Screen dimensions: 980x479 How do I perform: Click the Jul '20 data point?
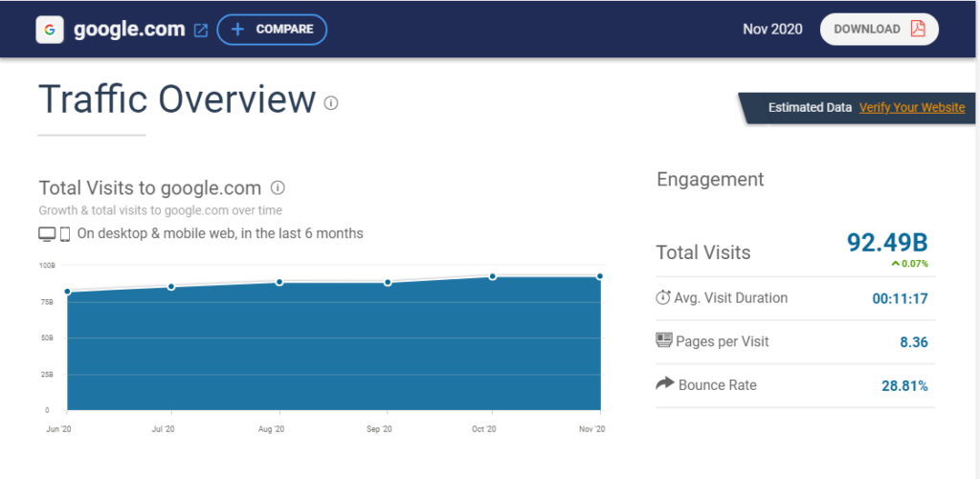171,287
